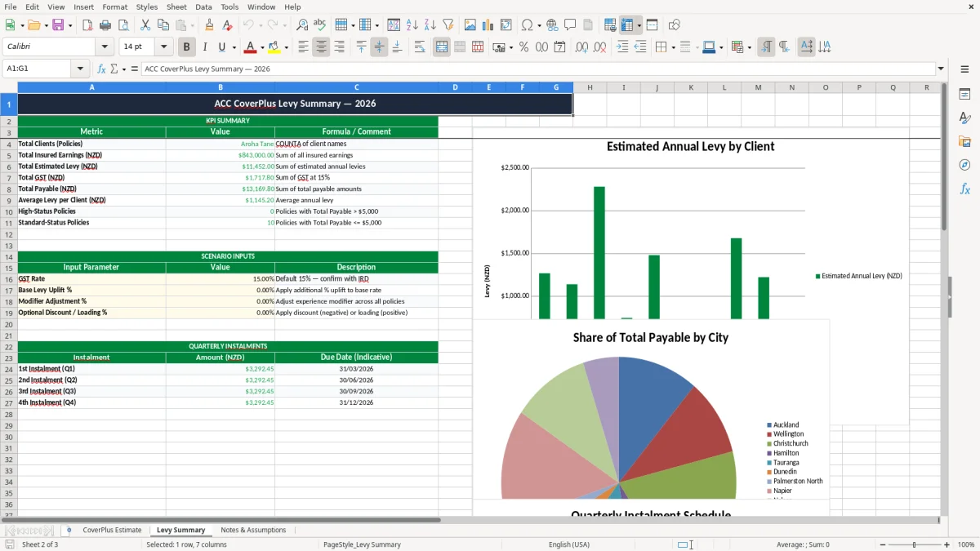
Task: Toggle Align Left
Action: pyautogui.click(x=303, y=47)
